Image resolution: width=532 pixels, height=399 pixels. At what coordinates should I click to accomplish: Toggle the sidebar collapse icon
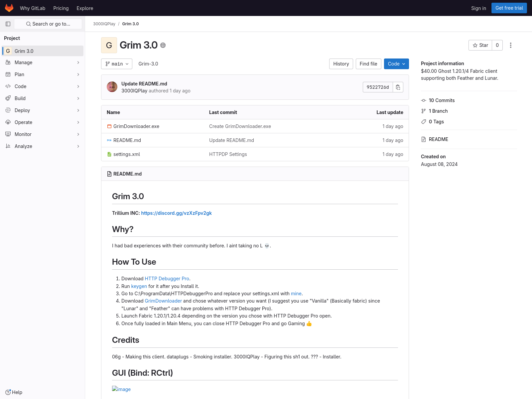coord(8,24)
